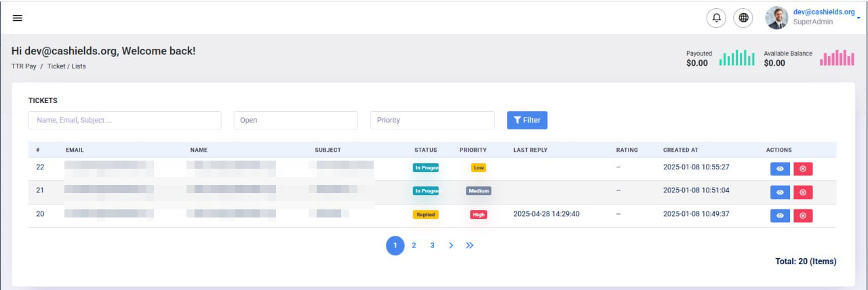Screen dimensions: 868x290
Task: Delete ticket 22 with red button
Action: pyautogui.click(x=802, y=169)
